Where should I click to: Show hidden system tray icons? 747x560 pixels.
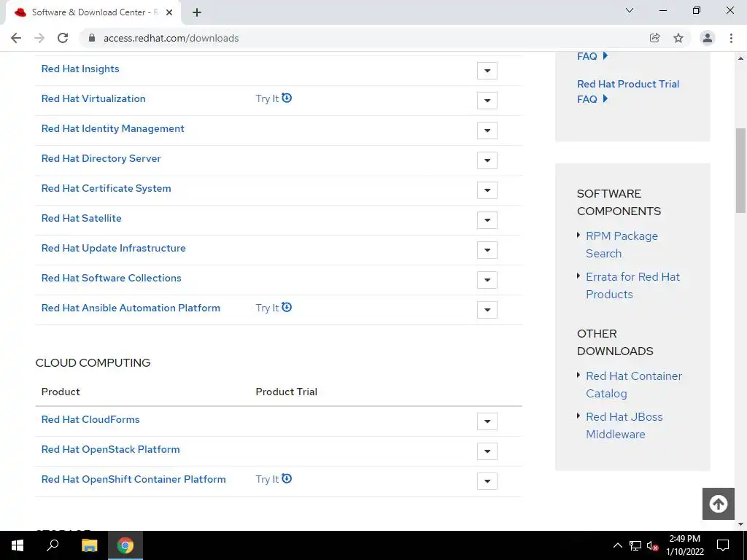617,545
